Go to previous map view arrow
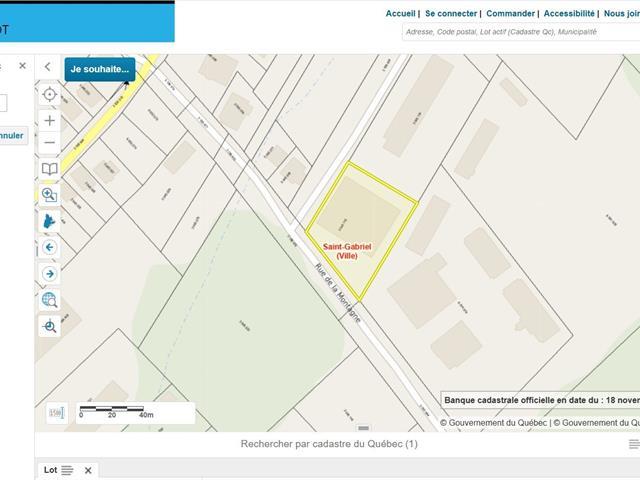Image resolution: width=640 pixels, height=480 pixels. tap(49, 247)
